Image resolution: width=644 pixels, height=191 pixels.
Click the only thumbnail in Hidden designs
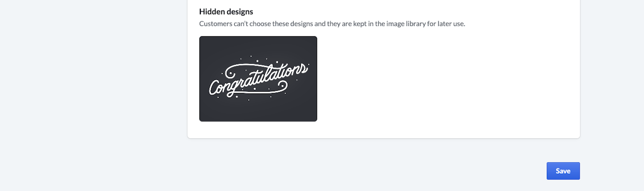[x=258, y=79]
